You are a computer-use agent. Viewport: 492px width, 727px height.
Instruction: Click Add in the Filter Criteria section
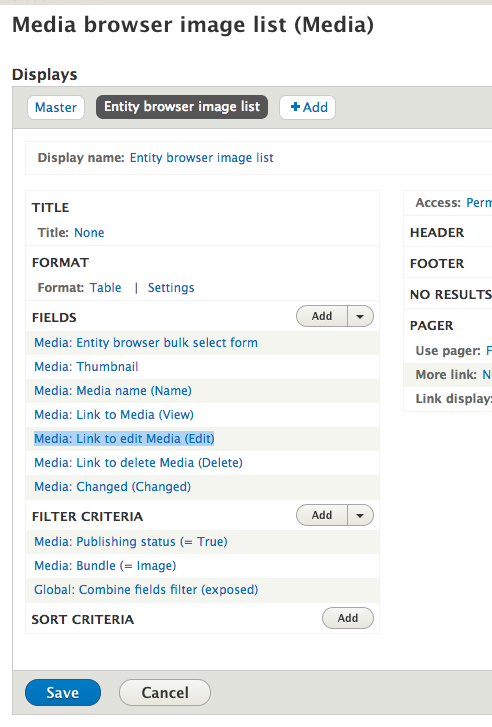point(322,515)
